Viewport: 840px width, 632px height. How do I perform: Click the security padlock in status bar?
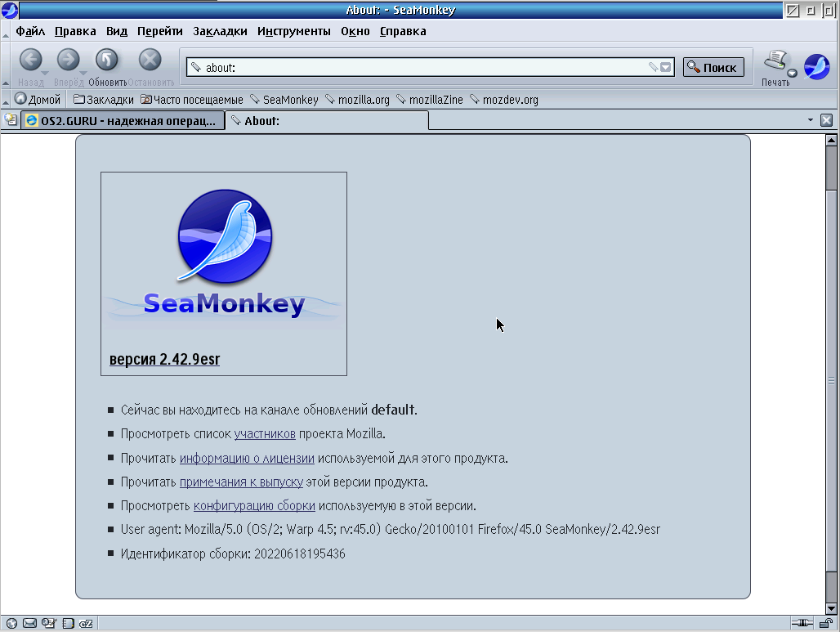point(826,623)
